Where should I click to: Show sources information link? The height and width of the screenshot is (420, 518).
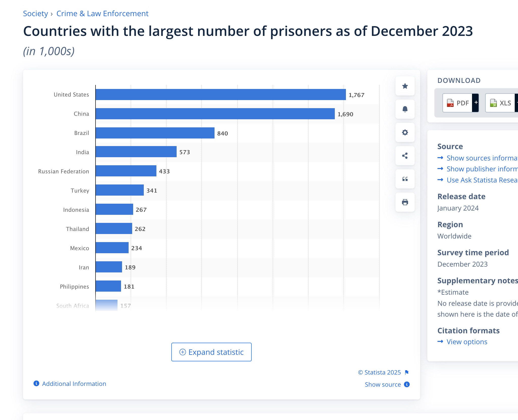click(x=482, y=158)
